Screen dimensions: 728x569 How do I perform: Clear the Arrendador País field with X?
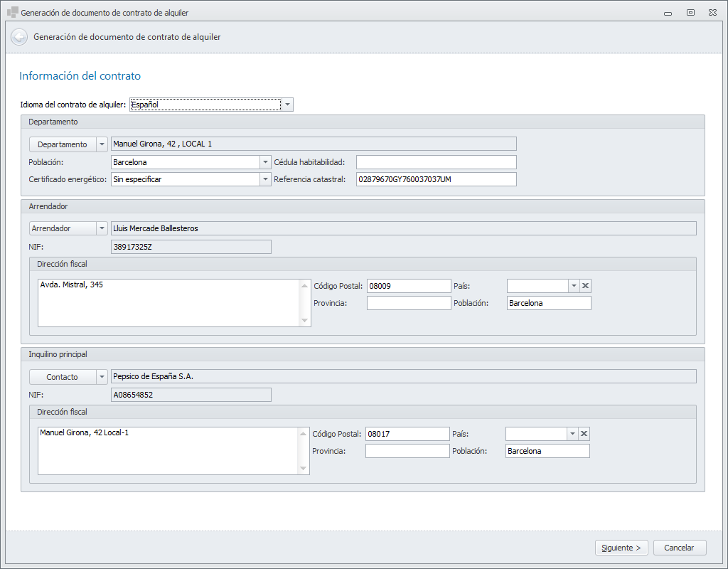(585, 286)
